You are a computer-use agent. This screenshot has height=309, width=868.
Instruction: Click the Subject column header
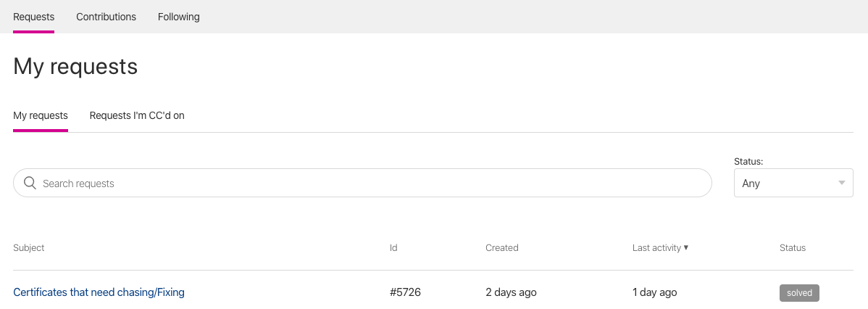coord(29,248)
